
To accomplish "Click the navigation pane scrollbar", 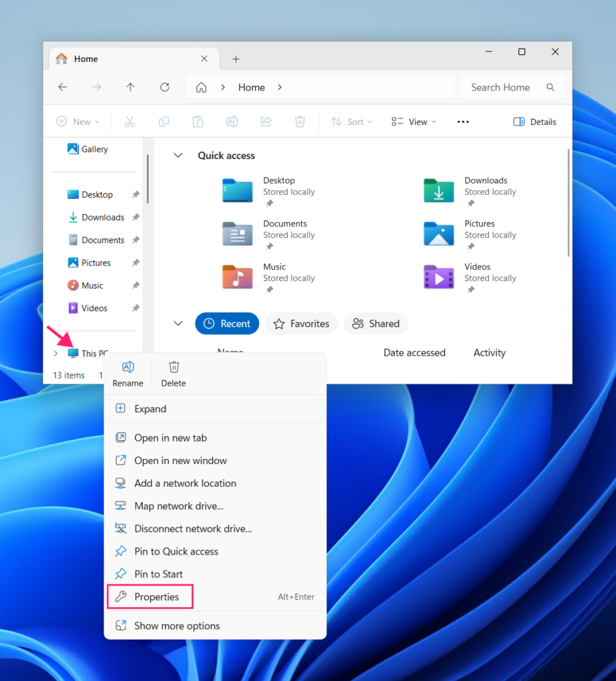I will pos(148,178).
